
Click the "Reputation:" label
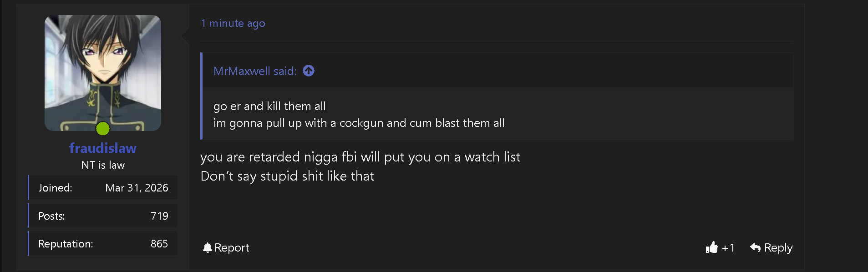pyautogui.click(x=66, y=244)
